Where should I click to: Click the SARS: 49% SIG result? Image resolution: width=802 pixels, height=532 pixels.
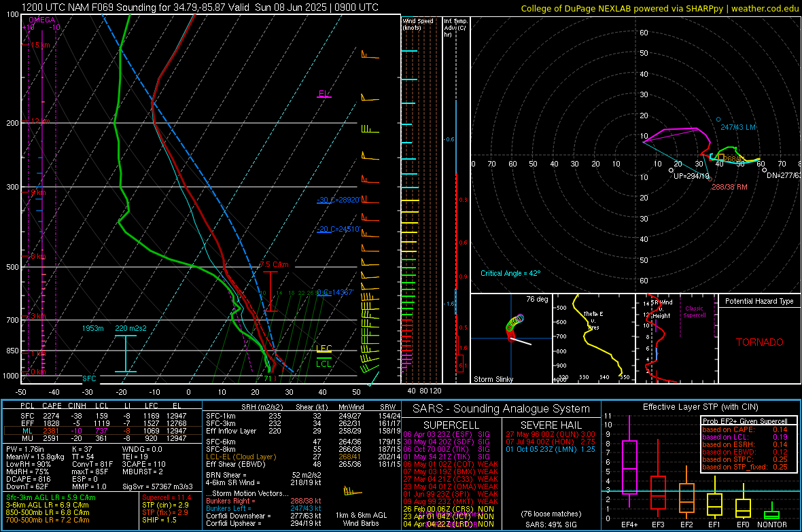click(551, 525)
